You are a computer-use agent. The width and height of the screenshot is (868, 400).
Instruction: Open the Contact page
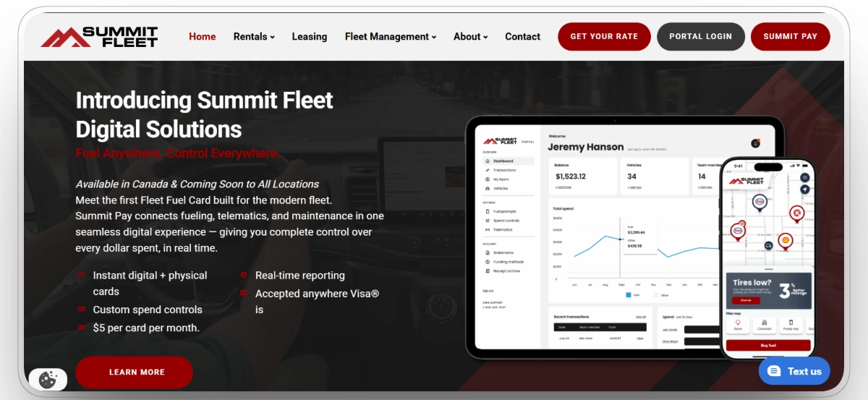(523, 36)
